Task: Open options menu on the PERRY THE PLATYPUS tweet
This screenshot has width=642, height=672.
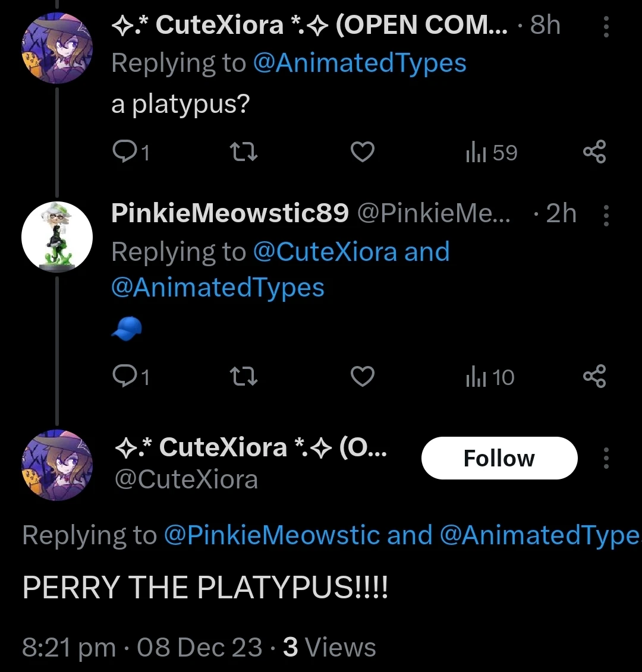Action: click(x=606, y=458)
